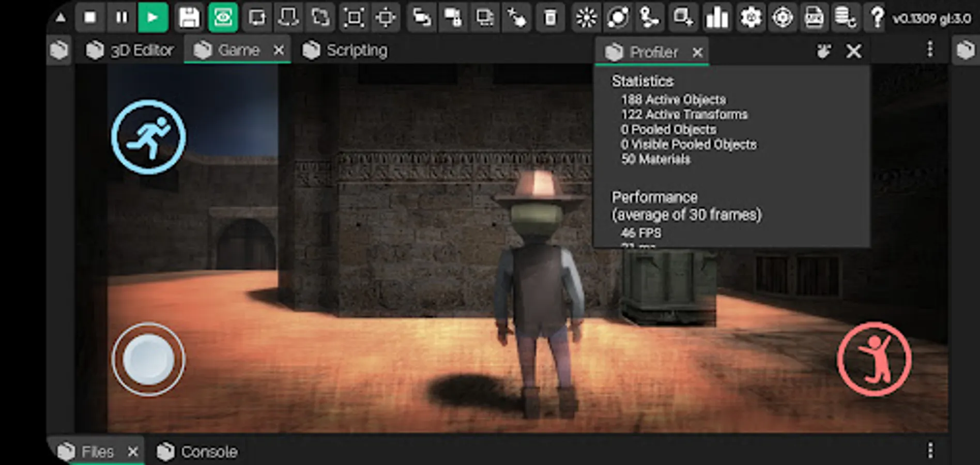Viewport: 980px width, 465px height.
Task: Tap the white virtual joystick
Action: pyautogui.click(x=148, y=360)
